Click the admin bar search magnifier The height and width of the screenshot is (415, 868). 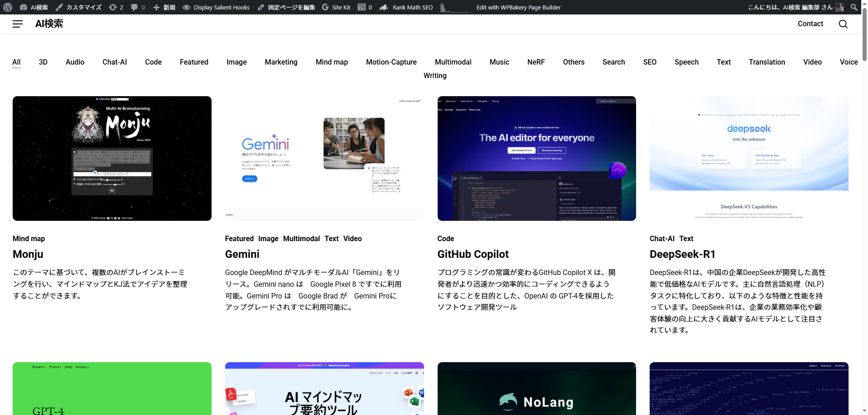click(854, 7)
